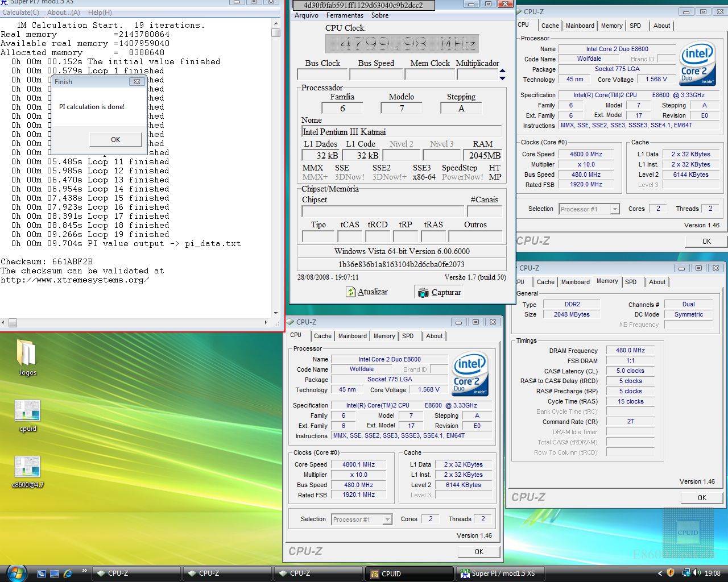Viewport: 728px width, 582px height.
Task: Click the taskbar clock showing 19:08
Action: tap(713, 573)
